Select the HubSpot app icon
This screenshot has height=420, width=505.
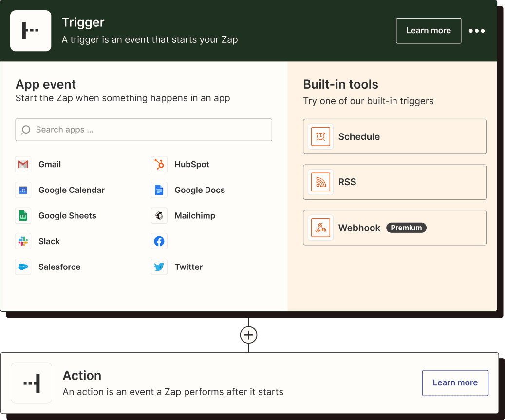(159, 164)
